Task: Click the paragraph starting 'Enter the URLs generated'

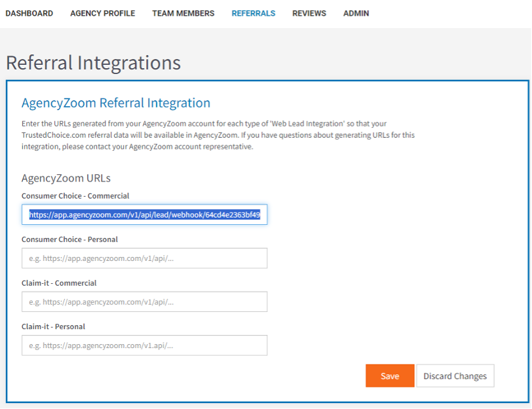Action: click(218, 135)
